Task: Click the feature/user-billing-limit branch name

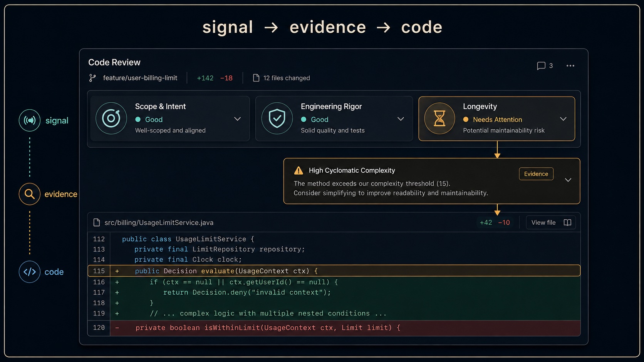Action: tap(140, 78)
